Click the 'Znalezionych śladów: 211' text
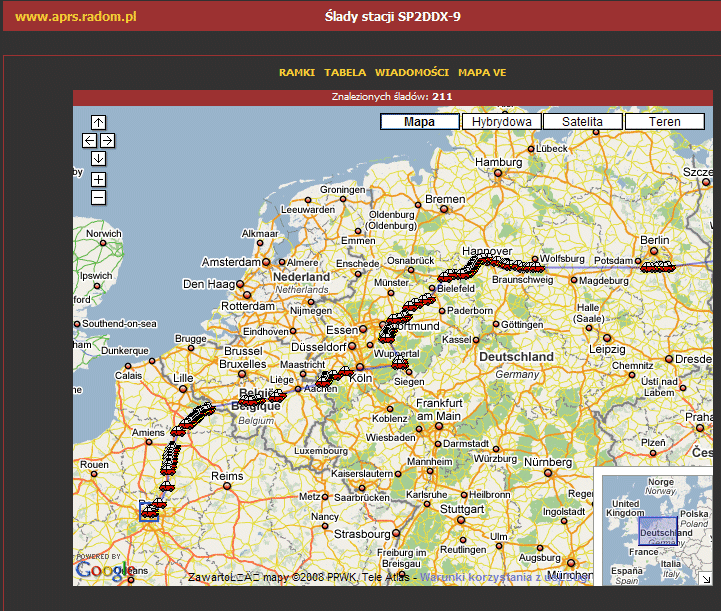 click(x=392, y=97)
